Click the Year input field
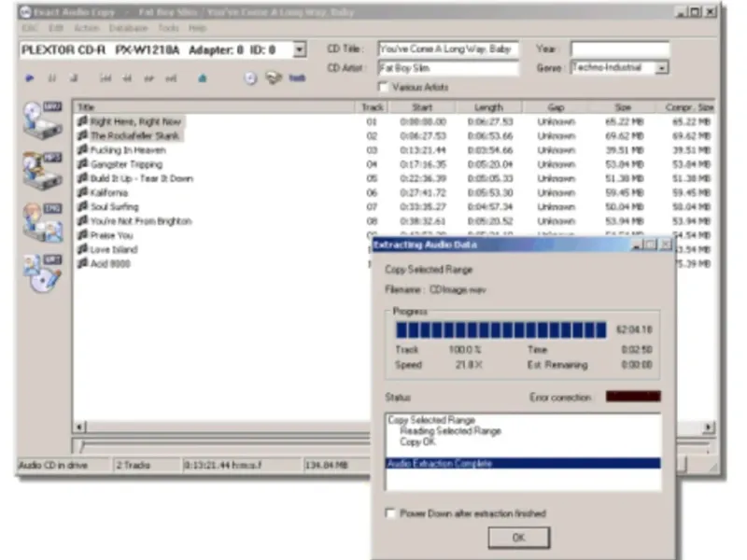The width and height of the screenshot is (747, 560). [620, 49]
